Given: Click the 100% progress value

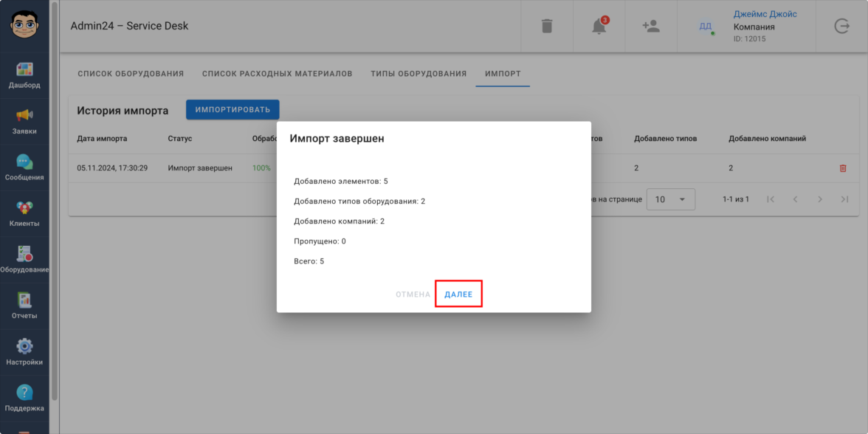Looking at the screenshot, I should coord(261,168).
